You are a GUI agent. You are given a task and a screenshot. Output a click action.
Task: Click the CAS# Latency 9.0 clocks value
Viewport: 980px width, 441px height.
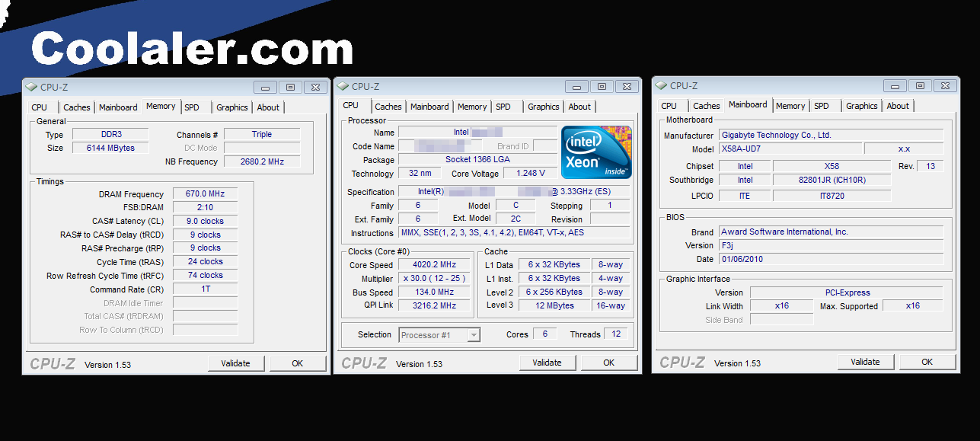tap(205, 221)
